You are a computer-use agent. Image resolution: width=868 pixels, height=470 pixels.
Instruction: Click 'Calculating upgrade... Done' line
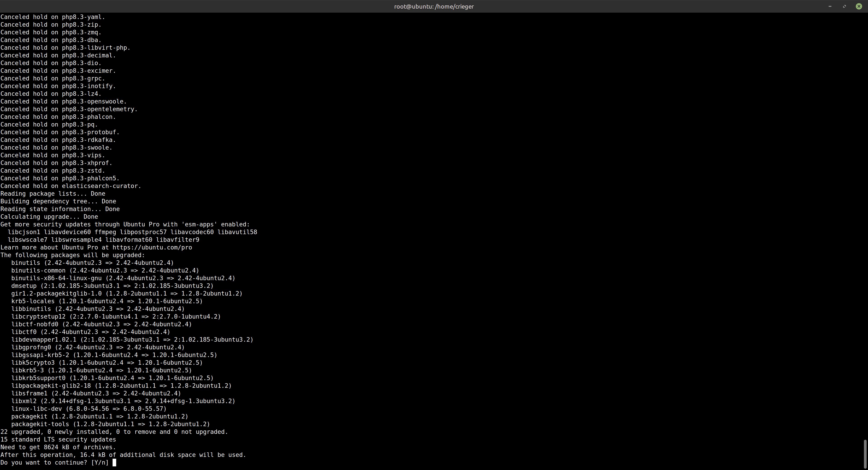(x=49, y=217)
